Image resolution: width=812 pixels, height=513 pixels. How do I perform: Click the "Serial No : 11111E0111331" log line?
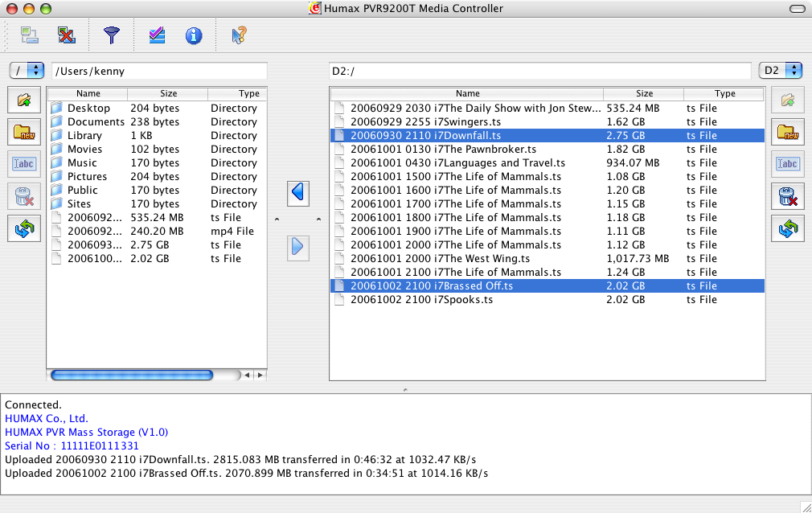click(72, 445)
